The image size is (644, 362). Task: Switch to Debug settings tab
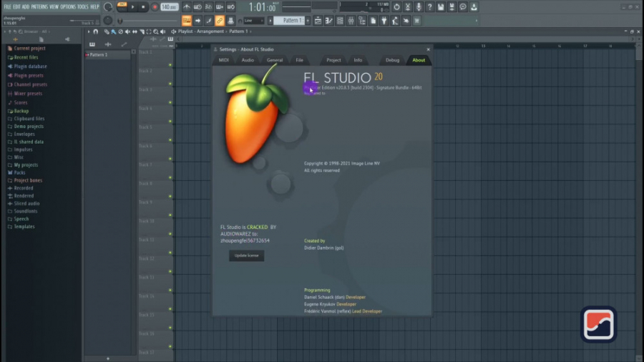click(x=392, y=60)
